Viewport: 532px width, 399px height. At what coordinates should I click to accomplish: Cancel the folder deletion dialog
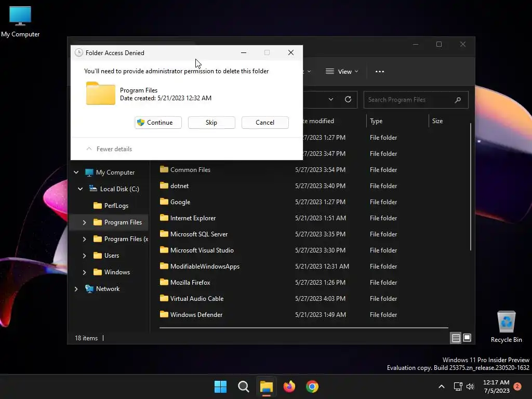coord(265,123)
